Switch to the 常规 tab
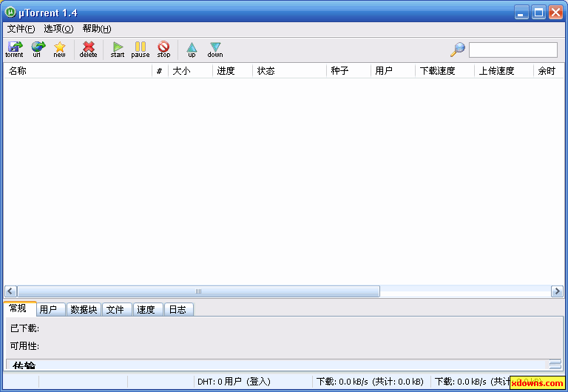Screen dimensions: 568x392 coord(20,308)
